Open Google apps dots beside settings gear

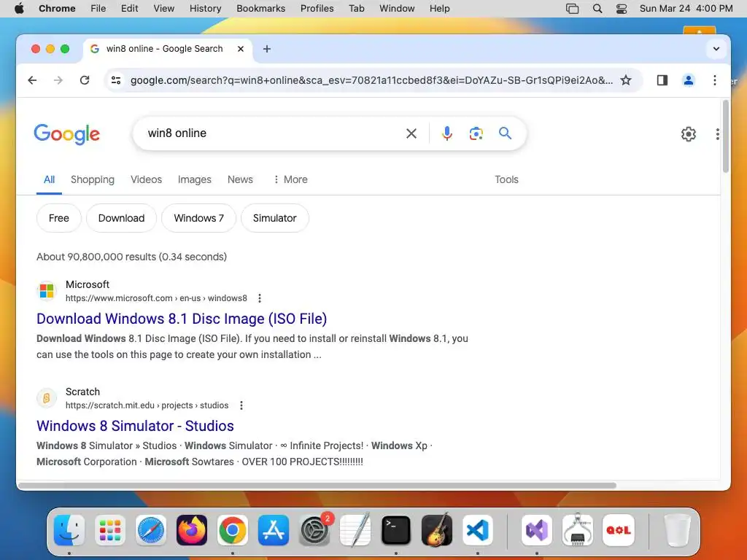click(718, 134)
